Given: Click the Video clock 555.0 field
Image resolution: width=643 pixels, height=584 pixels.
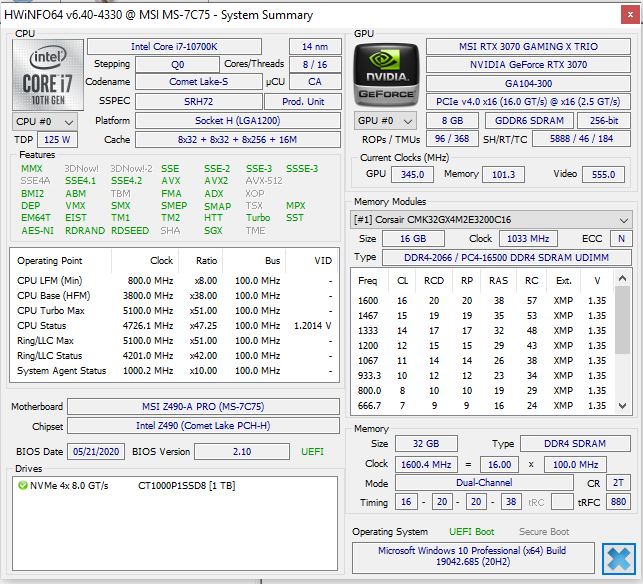Looking at the screenshot, I should [603, 175].
